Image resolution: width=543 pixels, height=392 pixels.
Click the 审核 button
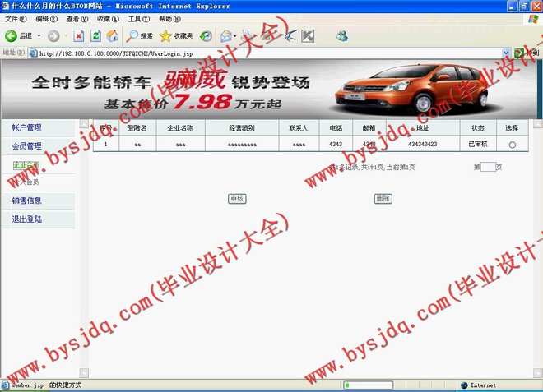(x=237, y=199)
